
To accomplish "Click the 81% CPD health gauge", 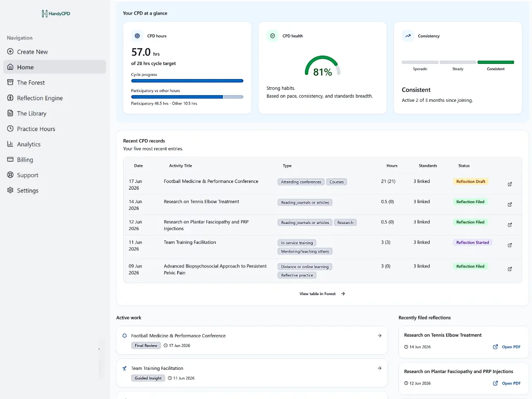I will click(x=322, y=66).
